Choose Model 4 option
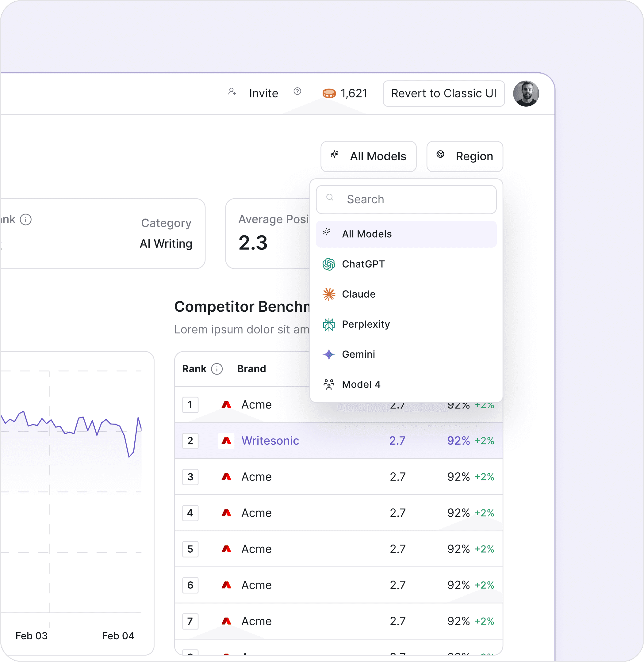The height and width of the screenshot is (662, 644). [x=361, y=384]
